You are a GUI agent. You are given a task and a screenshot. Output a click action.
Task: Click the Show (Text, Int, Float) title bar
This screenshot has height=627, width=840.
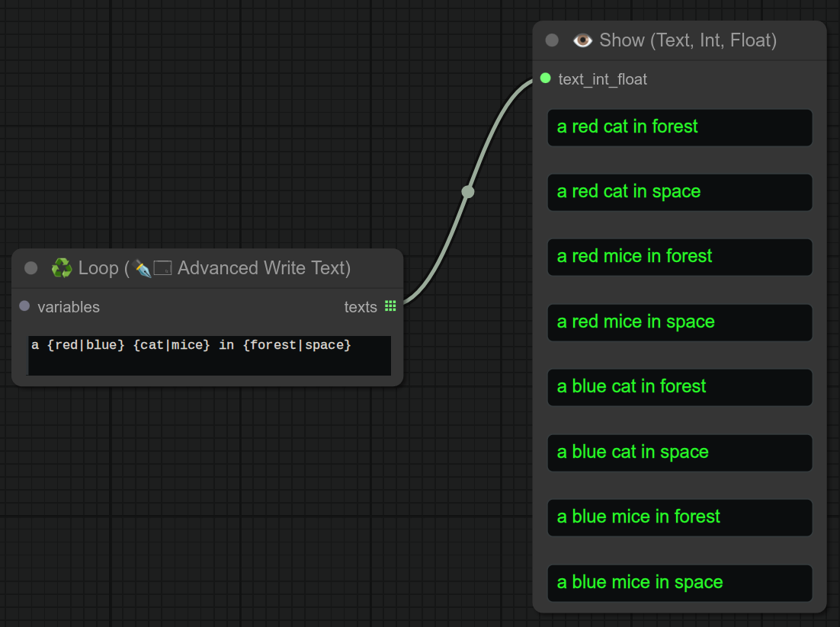[x=686, y=40]
